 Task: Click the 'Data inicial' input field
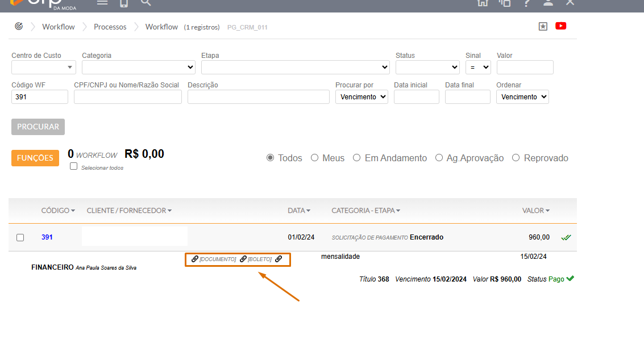pos(416,97)
